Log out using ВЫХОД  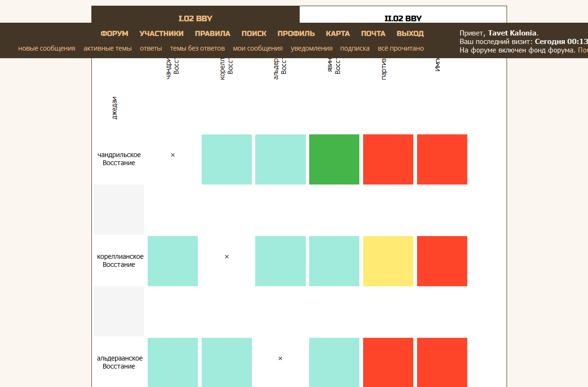pyautogui.click(x=410, y=34)
